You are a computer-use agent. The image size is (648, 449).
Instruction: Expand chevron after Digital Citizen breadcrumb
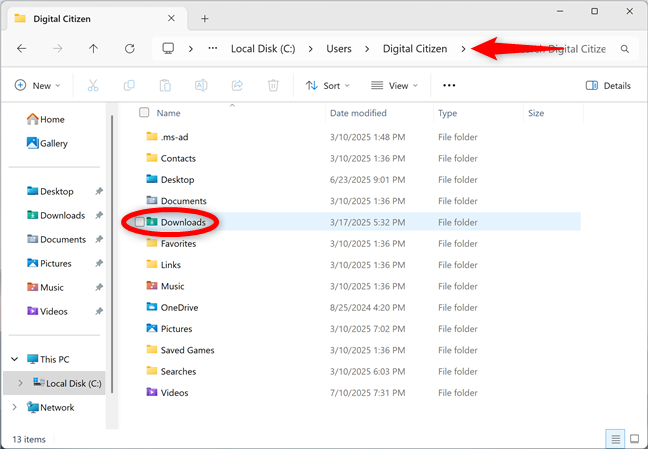[463, 49]
